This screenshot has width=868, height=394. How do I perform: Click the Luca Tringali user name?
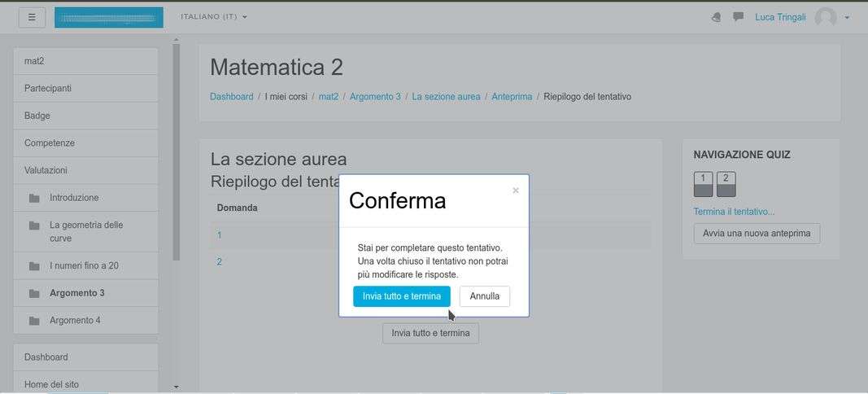pos(780,17)
